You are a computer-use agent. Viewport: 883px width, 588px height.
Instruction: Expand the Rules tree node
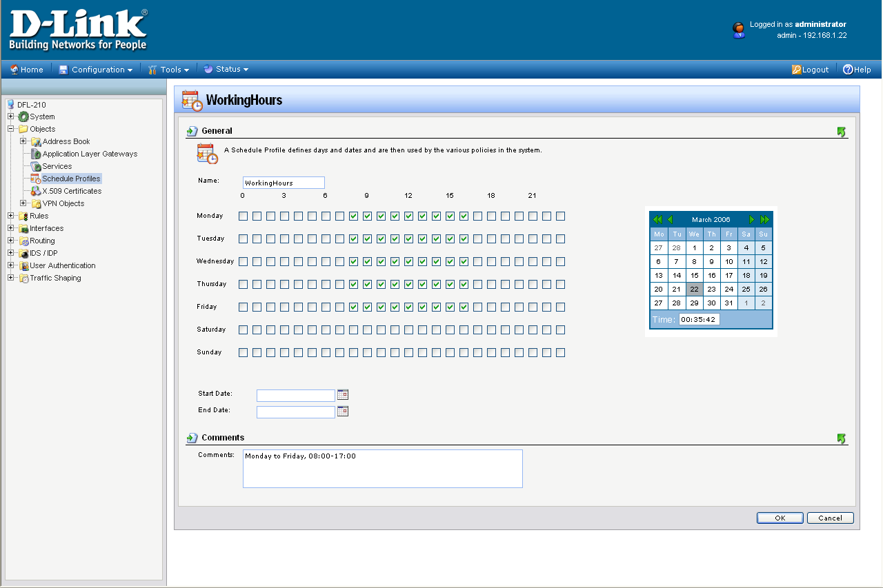(11, 216)
